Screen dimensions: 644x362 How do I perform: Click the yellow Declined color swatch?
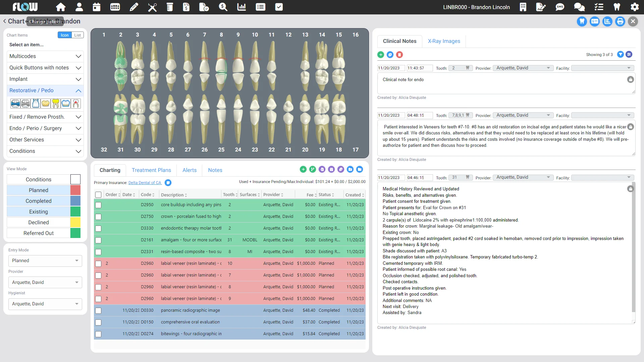coord(75,223)
